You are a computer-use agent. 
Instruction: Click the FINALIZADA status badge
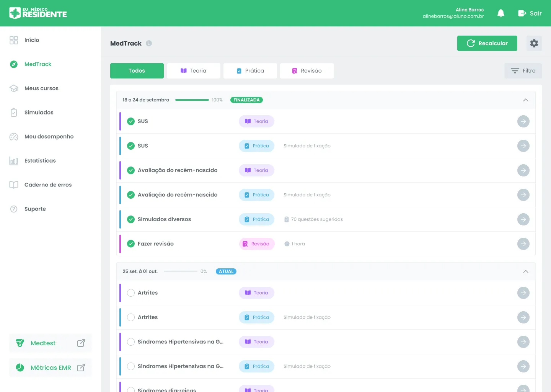tap(246, 100)
